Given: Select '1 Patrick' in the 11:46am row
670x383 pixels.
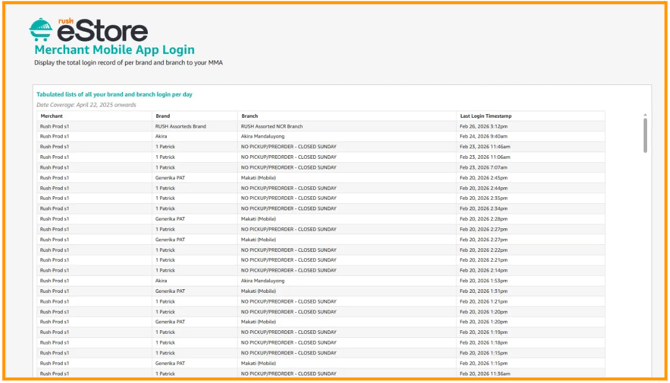Looking at the screenshot, I should [x=165, y=147].
